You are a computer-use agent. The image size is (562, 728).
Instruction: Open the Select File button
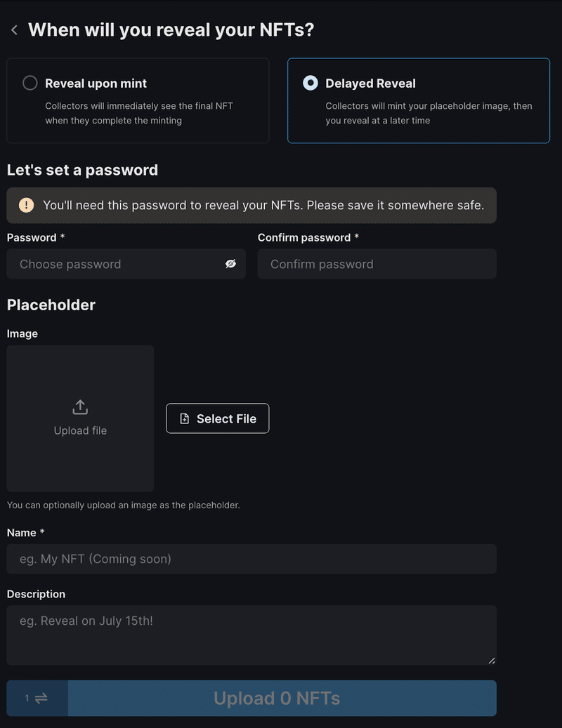click(217, 418)
